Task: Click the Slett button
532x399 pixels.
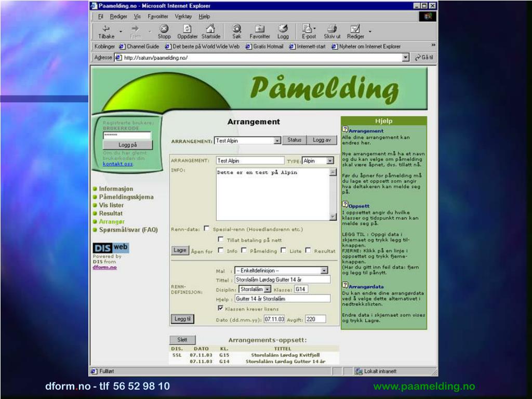Action: (x=182, y=340)
